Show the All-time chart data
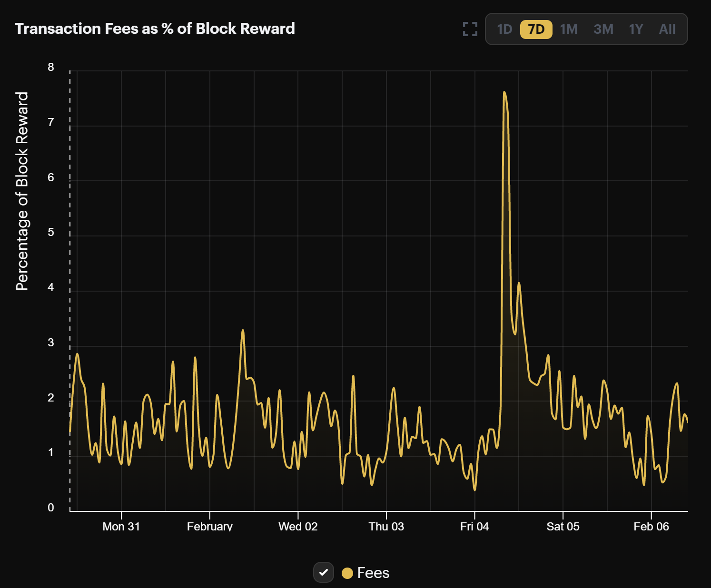This screenshot has width=711, height=588. coord(666,29)
